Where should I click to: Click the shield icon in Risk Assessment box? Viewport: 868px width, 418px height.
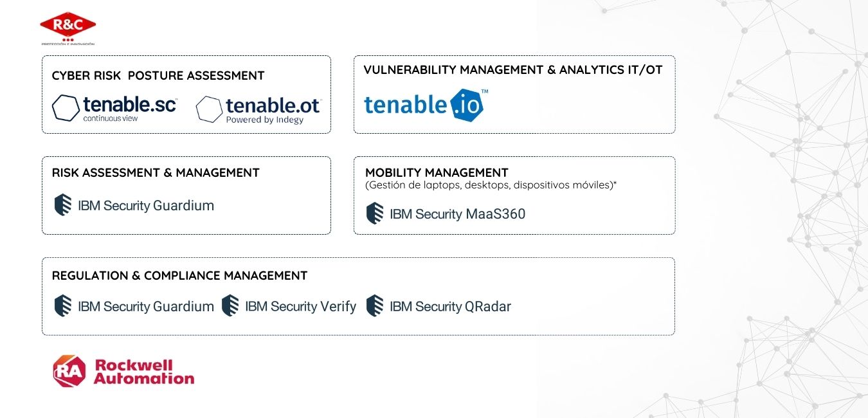[63, 205]
